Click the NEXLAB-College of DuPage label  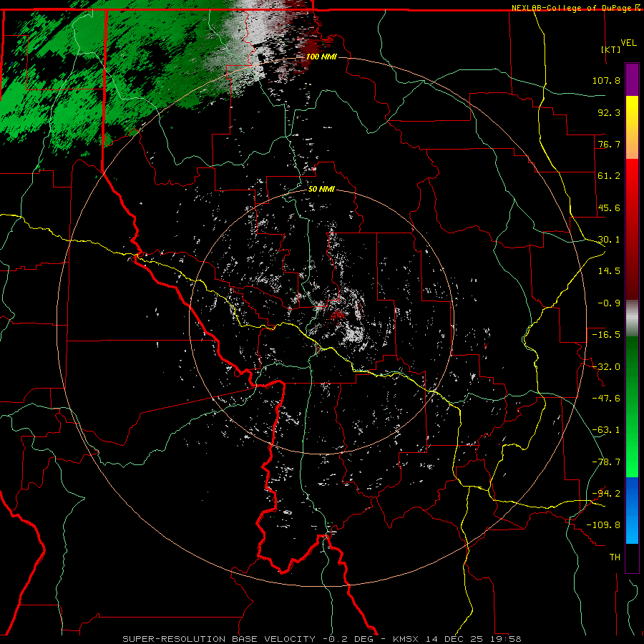coord(572,8)
